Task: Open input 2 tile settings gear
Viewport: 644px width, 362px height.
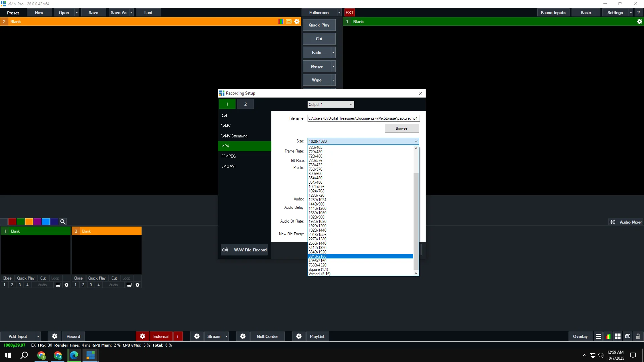Action: [138, 285]
